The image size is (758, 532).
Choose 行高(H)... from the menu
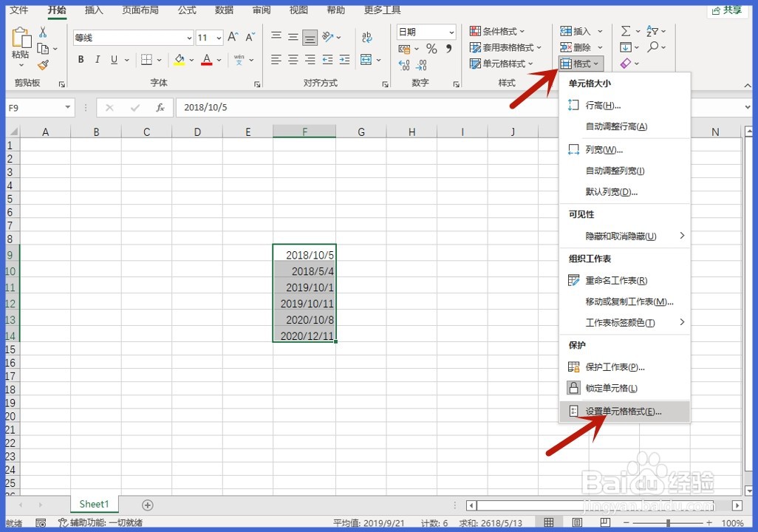pos(624,106)
